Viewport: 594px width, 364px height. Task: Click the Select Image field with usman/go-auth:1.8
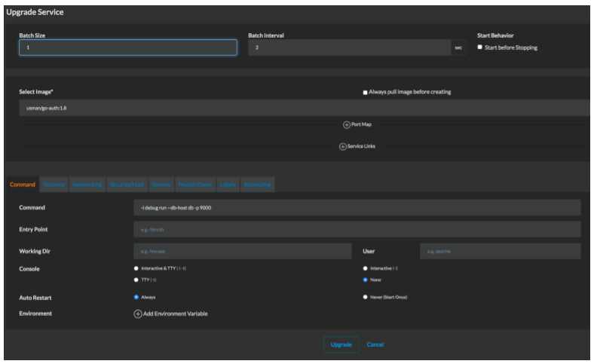coord(305,108)
